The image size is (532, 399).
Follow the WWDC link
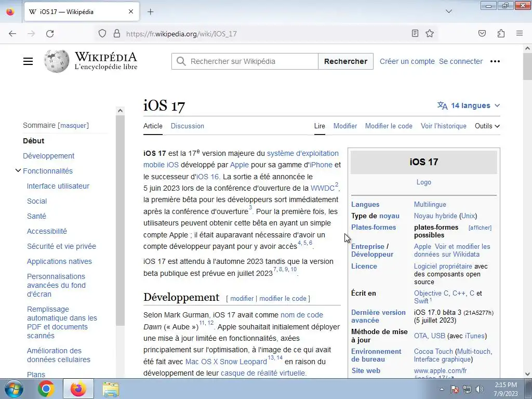click(322, 188)
